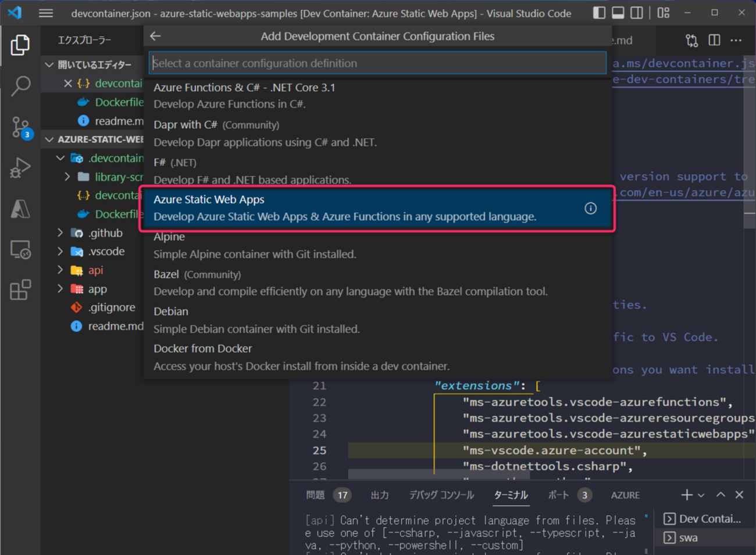Collapse the open editors section
Viewport: 756px width, 555px height.
pyautogui.click(x=49, y=65)
